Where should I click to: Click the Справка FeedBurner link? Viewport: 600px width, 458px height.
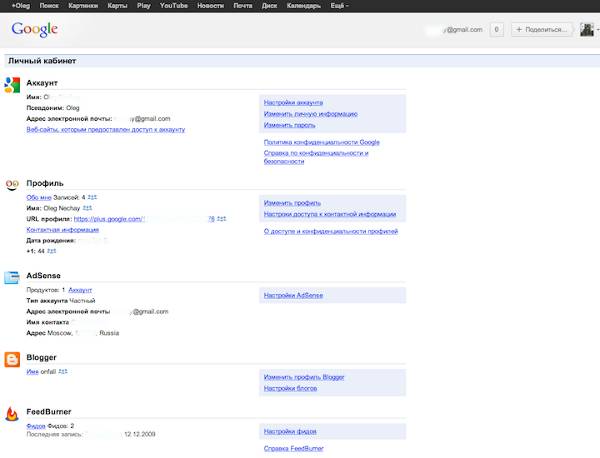pyautogui.click(x=293, y=448)
